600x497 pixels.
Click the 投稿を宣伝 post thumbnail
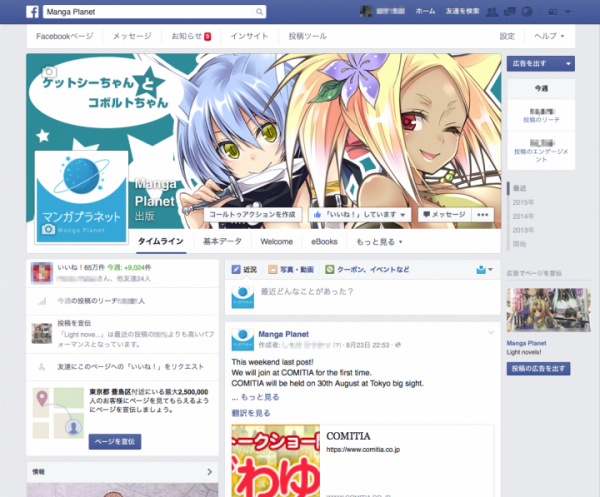tap(42, 334)
